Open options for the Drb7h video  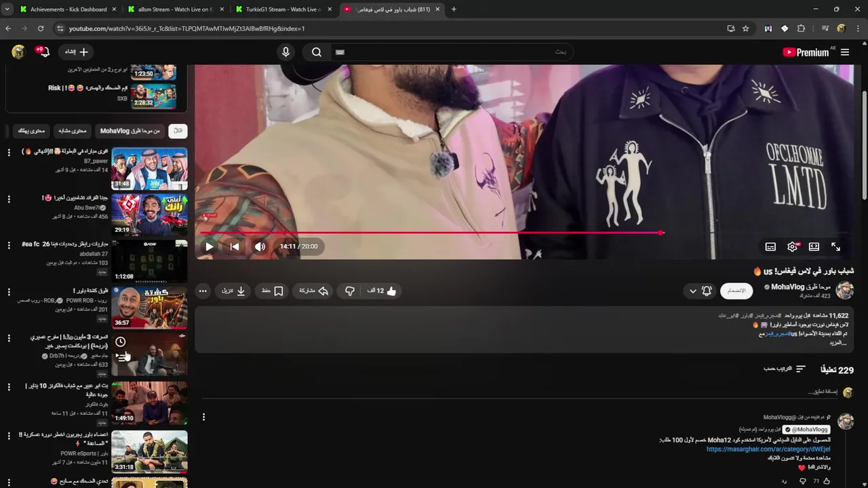tap(9, 338)
